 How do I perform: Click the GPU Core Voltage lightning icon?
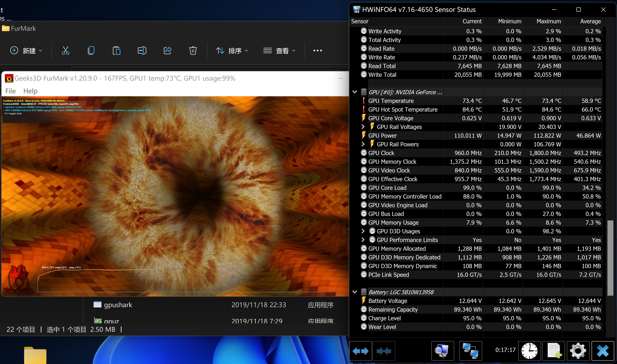pos(364,118)
